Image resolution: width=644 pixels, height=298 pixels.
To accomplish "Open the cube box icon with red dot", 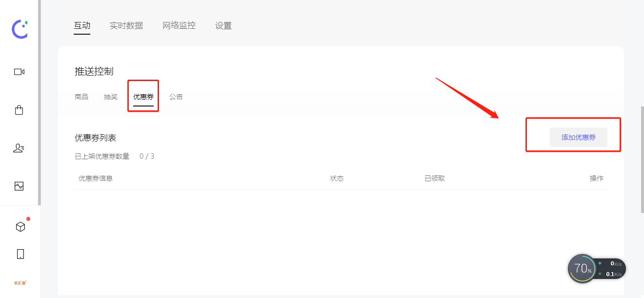I will tap(20, 227).
